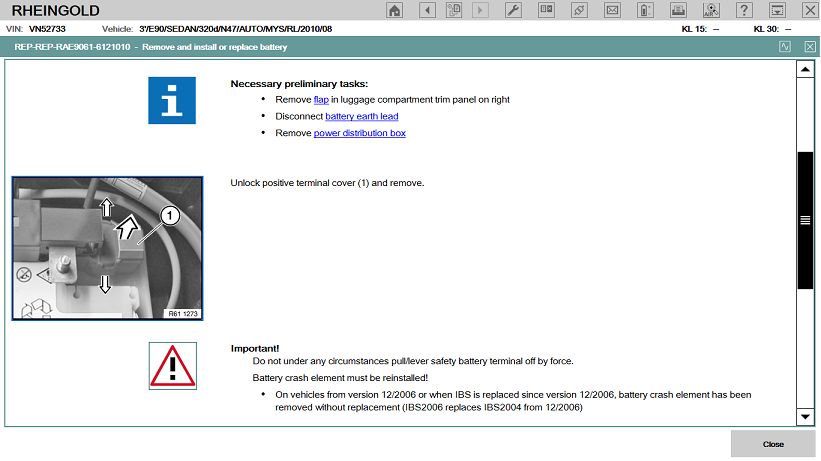
Task: Click the minimize-to-tray window icon
Action: [777, 10]
